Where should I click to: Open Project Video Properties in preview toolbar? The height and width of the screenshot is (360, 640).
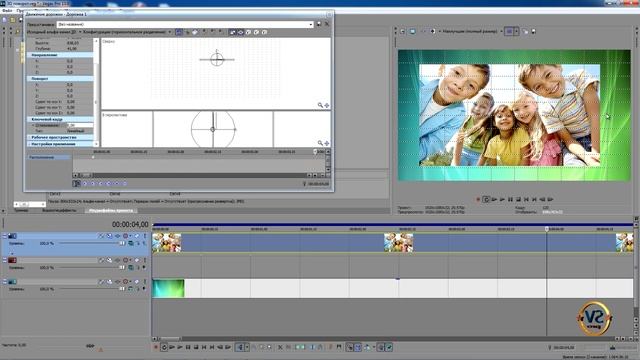[403, 31]
